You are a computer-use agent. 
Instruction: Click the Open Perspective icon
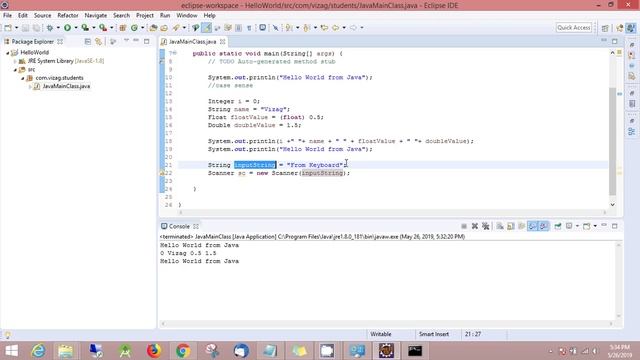click(x=605, y=28)
